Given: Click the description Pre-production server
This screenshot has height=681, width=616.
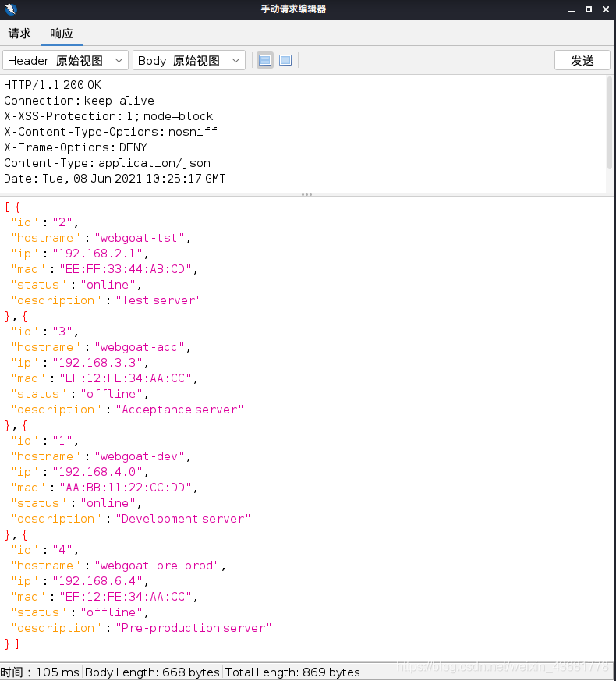Looking at the screenshot, I should pos(193,628).
